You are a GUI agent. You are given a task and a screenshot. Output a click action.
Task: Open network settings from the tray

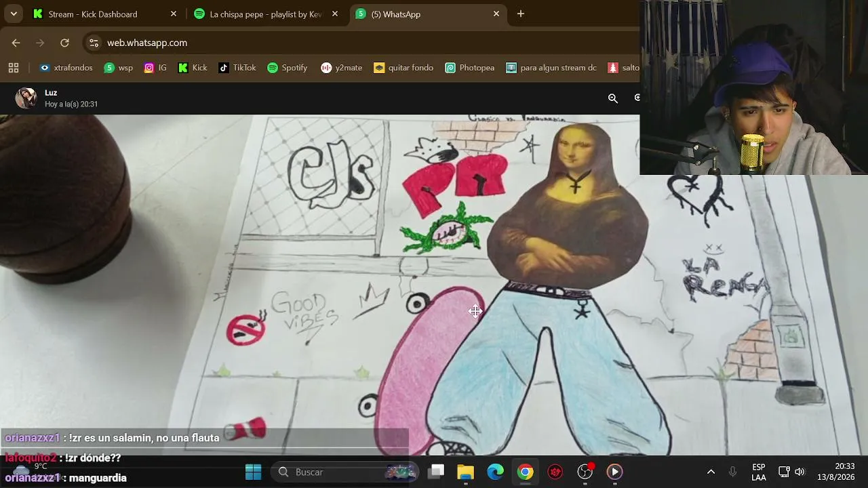click(784, 472)
